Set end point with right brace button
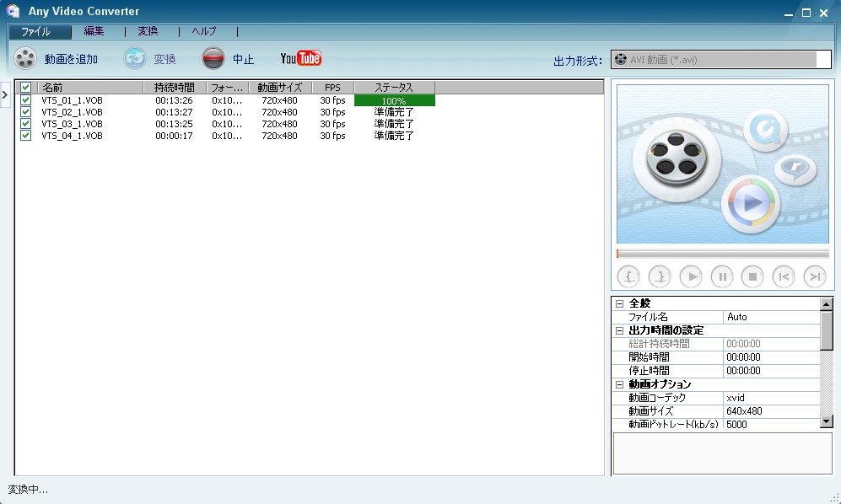Image resolution: width=841 pixels, height=504 pixels. 660,276
